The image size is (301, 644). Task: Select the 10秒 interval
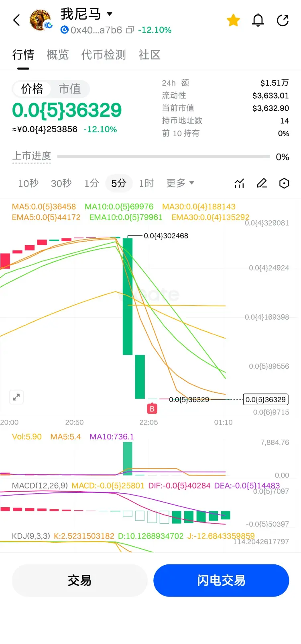point(28,183)
